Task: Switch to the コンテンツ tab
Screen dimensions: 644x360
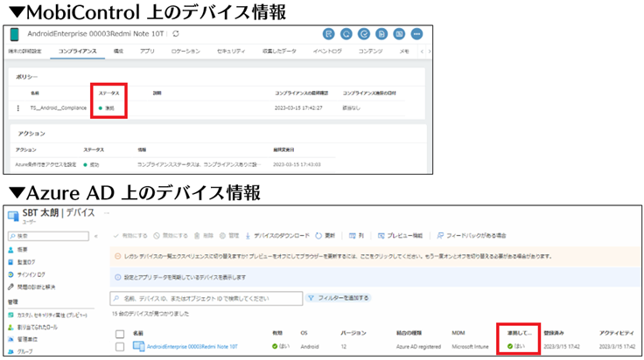Action: pyautogui.click(x=370, y=52)
